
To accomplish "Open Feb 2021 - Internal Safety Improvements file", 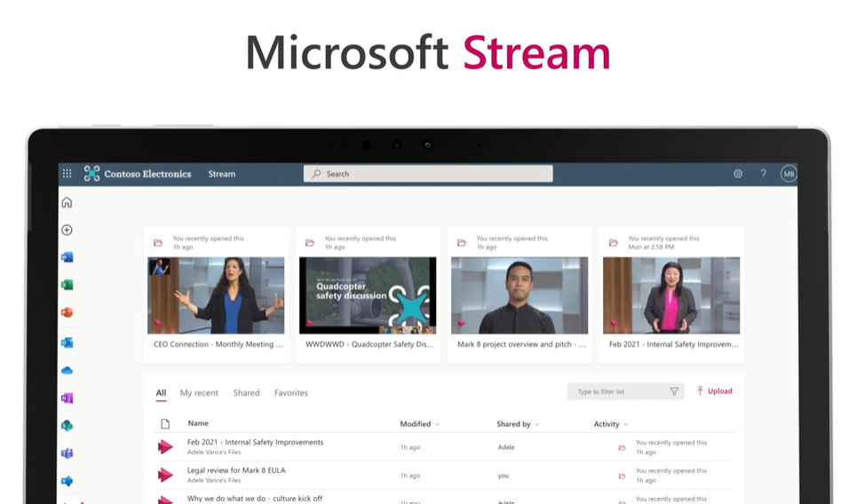I will pos(255,442).
